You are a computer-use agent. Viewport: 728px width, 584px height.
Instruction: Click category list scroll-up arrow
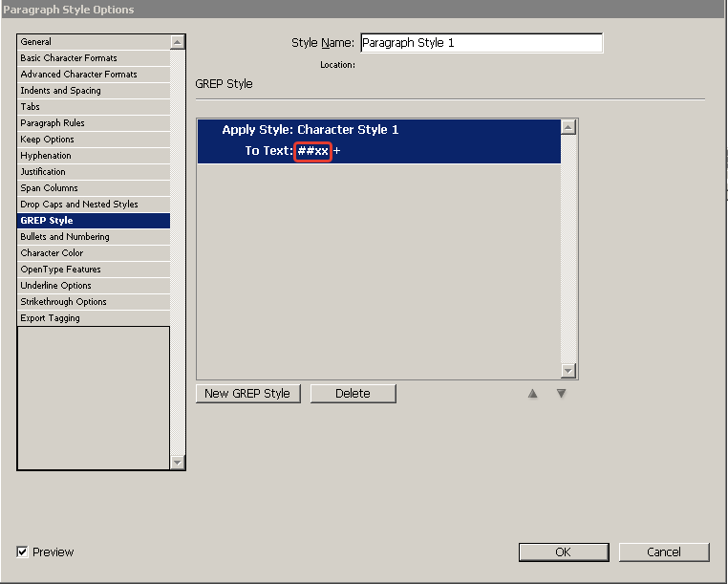pos(178,42)
